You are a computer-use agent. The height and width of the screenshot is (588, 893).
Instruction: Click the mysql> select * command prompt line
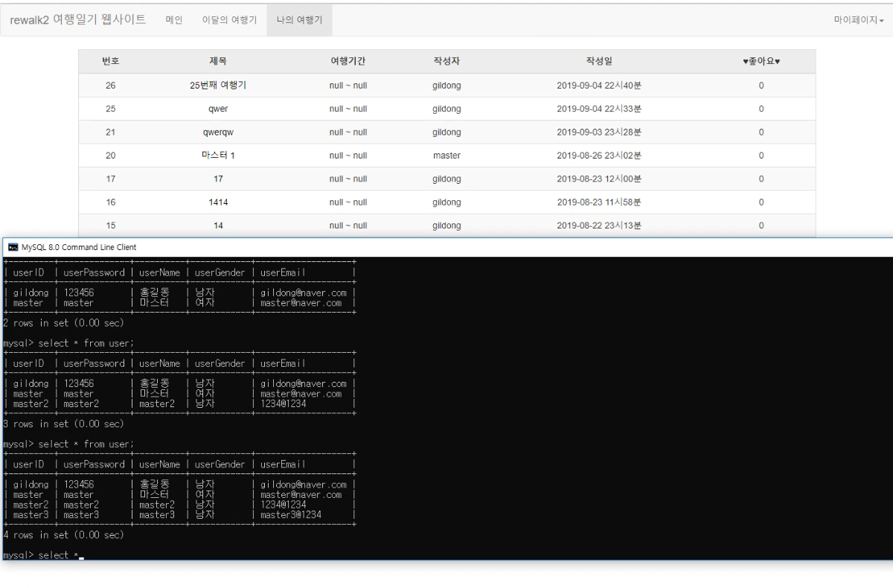point(42,556)
